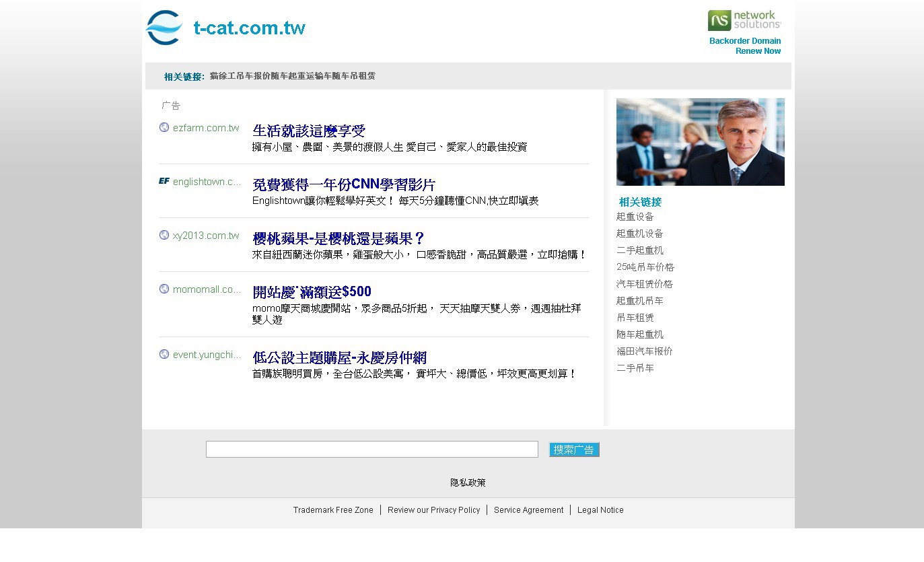
Task: Click the globe icon beside ezfarm.com.tw
Action: pyautogui.click(x=164, y=127)
